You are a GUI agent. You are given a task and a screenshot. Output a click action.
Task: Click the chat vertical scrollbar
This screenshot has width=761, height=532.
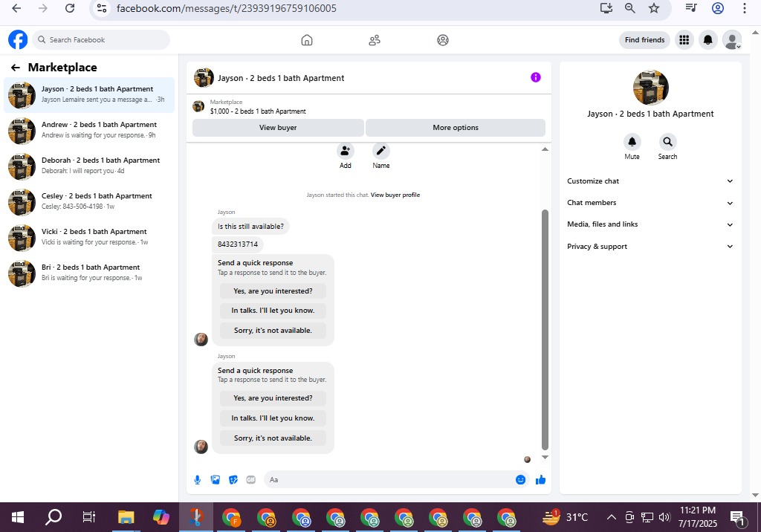(545, 330)
